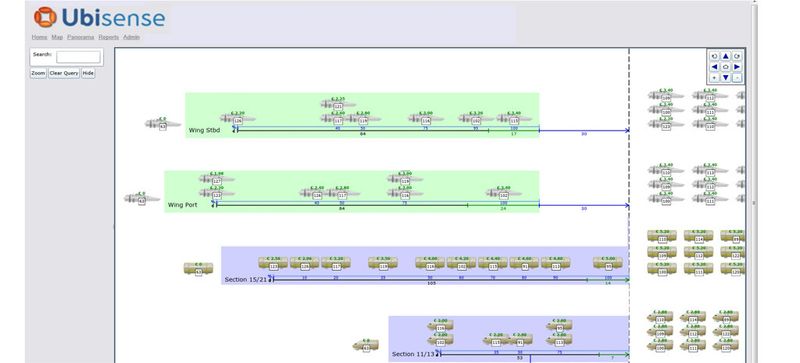Viewport: 800px width, 363px height.
Task: Reset the view with the center home control
Action: click(726, 67)
